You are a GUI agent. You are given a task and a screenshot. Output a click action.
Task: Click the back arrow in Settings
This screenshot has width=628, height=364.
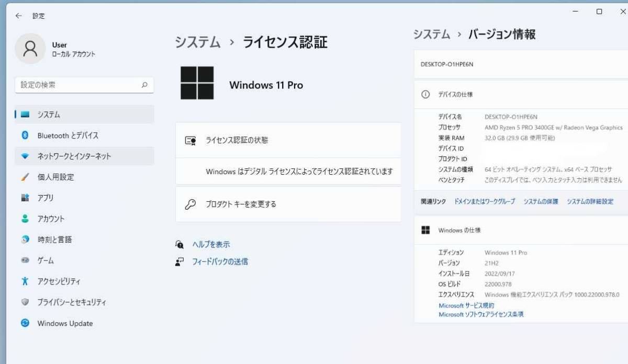pos(19,16)
